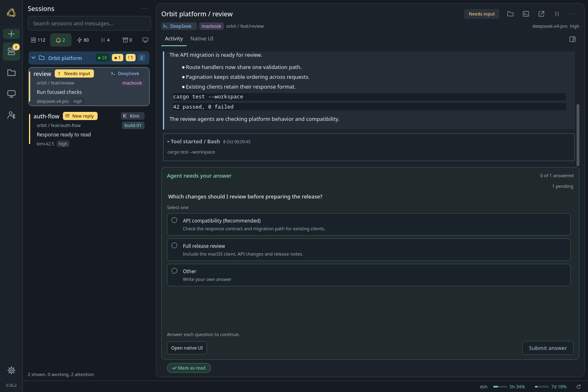The height and width of the screenshot is (392, 588).
Task: Open settings gear icon
Action: click(11, 370)
